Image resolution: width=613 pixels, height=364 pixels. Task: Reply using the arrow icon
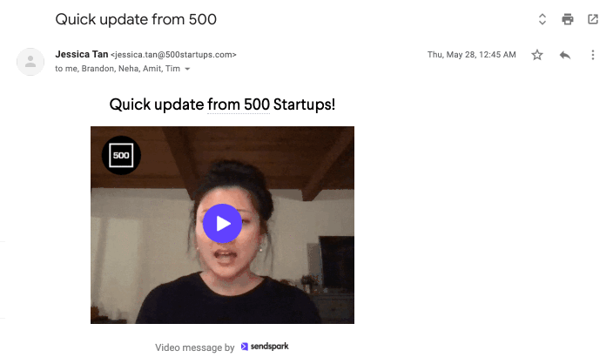pyautogui.click(x=565, y=55)
